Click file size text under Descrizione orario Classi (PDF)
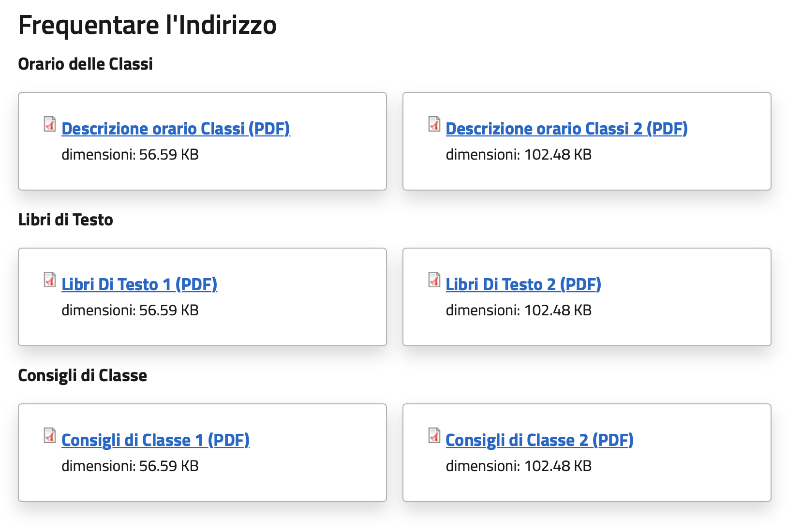 130,155
